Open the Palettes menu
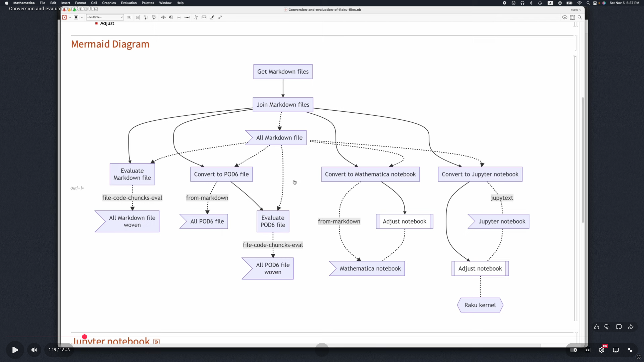The image size is (644, 362). tap(148, 3)
